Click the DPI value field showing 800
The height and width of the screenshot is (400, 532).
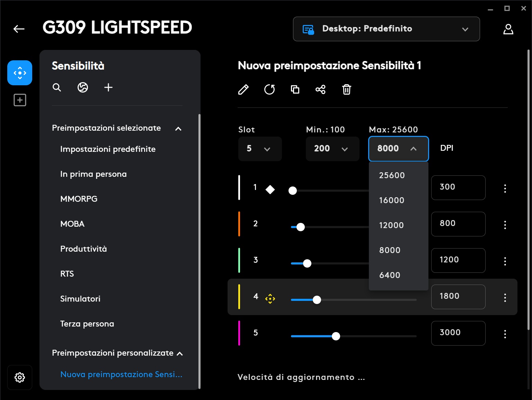point(458,224)
